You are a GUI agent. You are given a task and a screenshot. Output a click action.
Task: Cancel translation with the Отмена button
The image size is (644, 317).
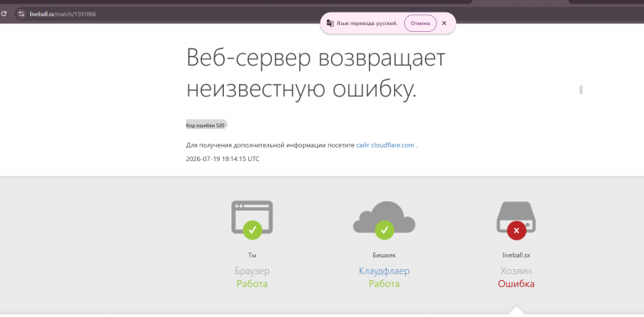pos(420,23)
